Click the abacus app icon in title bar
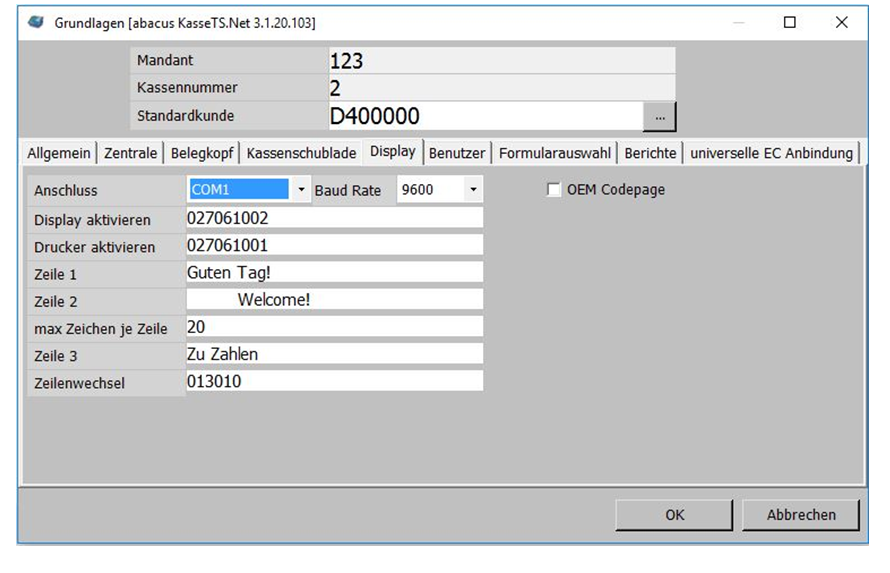Screen dimensions: 890x573 point(37,22)
